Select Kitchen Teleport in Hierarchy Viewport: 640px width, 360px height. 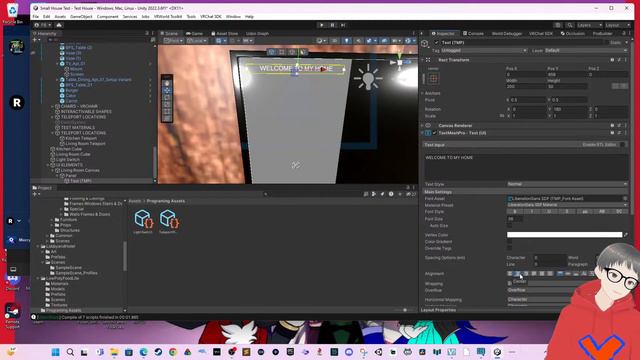coord(81,138)
